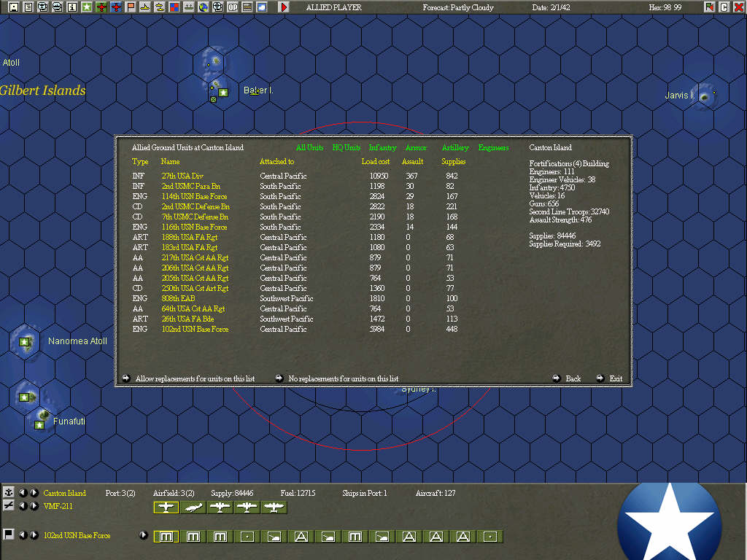Viewport: 747px width, 560px height.
Task: Click the OP toolbar button
Action: click(233, 7)
